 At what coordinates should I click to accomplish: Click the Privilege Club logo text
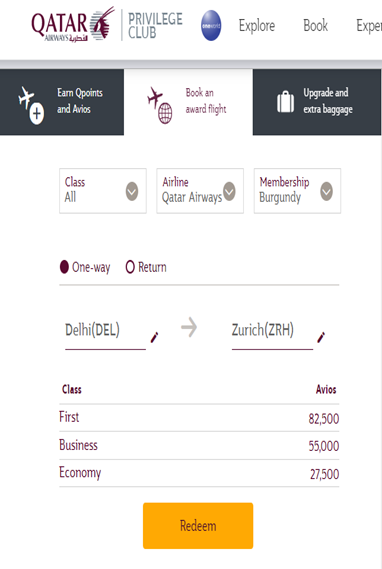point(155,25)
